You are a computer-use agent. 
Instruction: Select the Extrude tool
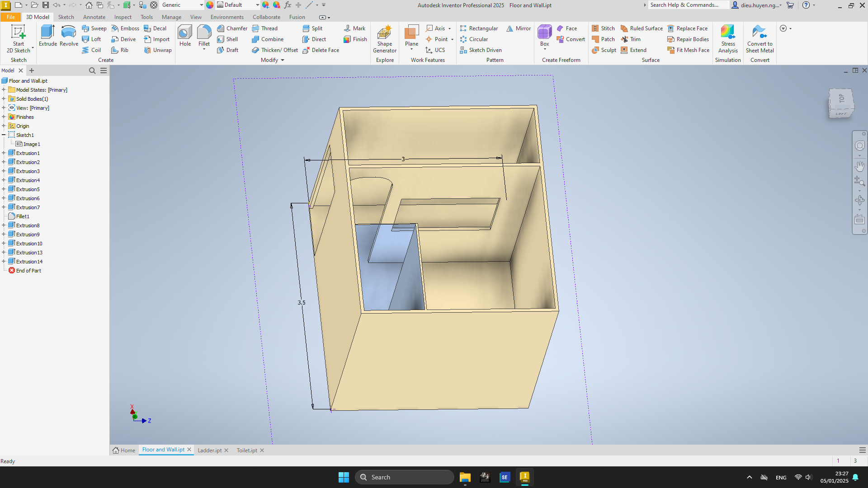click(47, 36)
